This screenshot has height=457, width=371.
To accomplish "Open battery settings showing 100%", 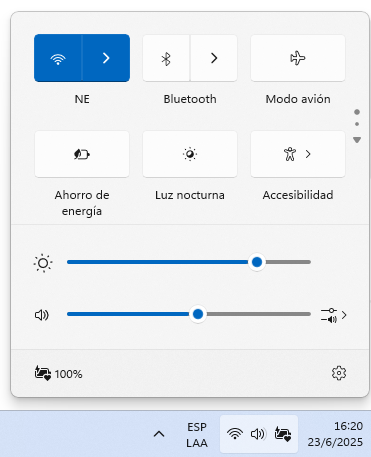I will (59, 374).
